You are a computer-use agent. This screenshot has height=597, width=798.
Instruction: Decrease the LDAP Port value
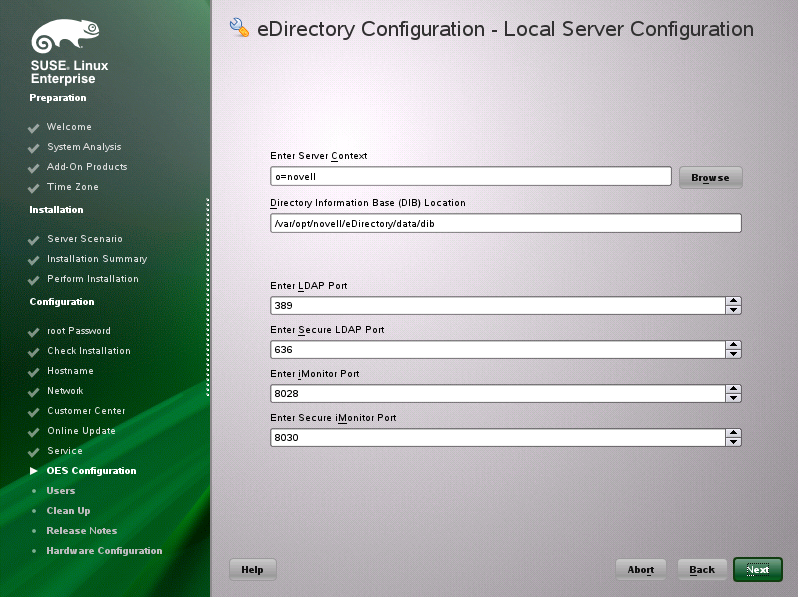point(733,310)
